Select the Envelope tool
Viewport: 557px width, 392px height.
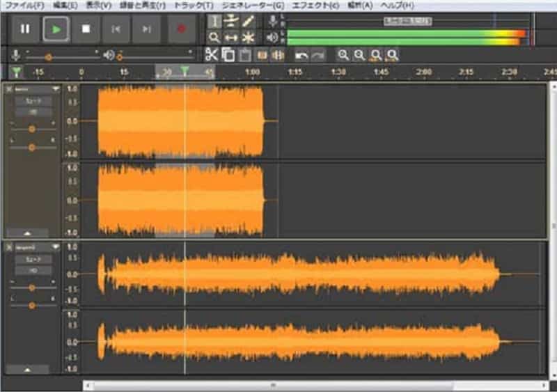(231, 21)
